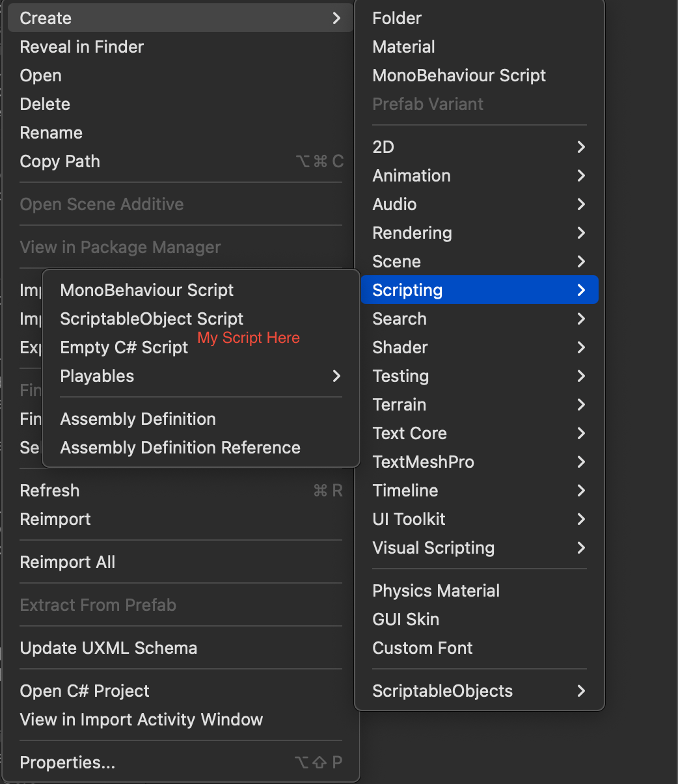Click Copy Path entry
This screenshot has height=784, width=678.
tap(180, 161)
